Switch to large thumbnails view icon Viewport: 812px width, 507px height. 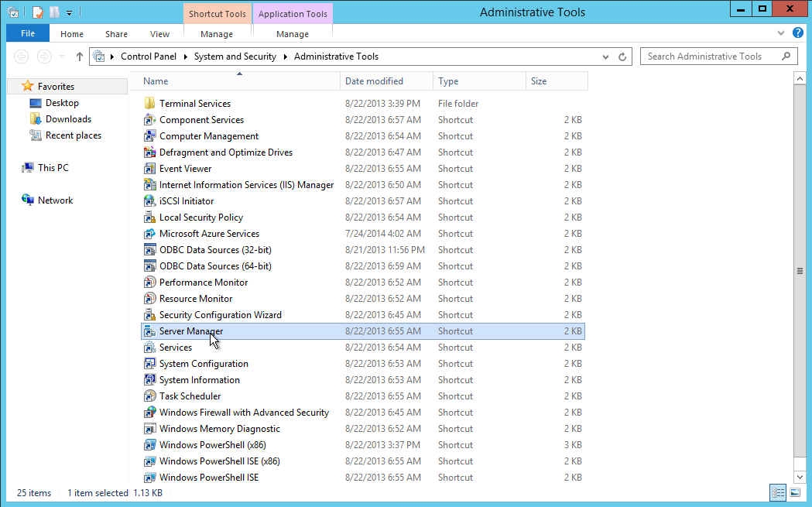tap(795, 493)
